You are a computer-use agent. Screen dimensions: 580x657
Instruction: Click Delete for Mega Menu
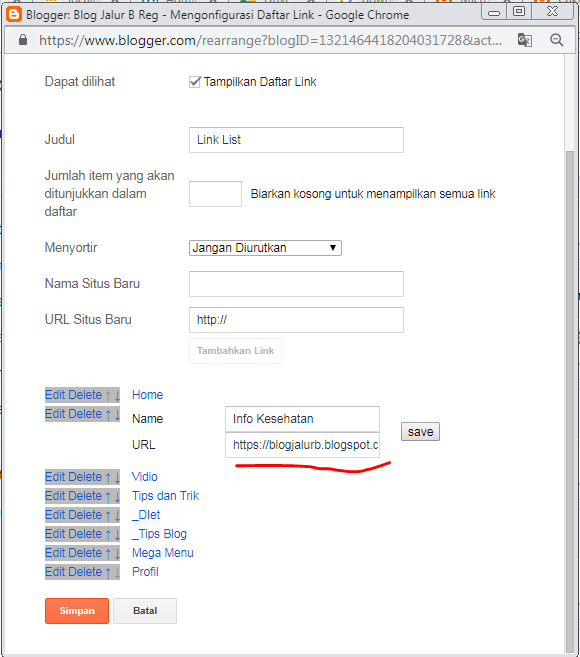click(x=85, y=553)
